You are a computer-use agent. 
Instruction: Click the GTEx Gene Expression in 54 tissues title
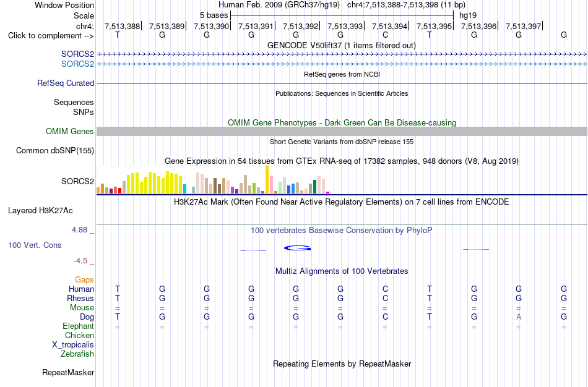[x=342, y=161]
